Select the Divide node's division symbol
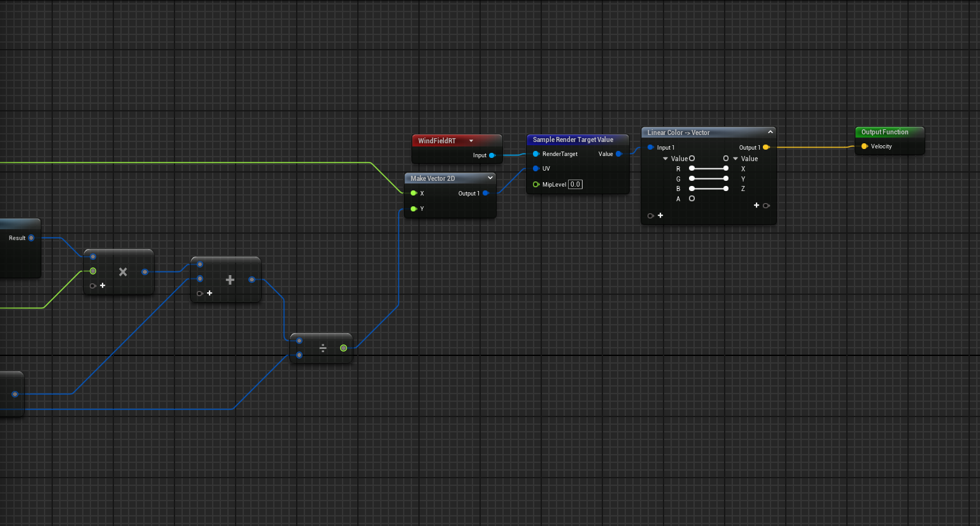 point(323,348)
